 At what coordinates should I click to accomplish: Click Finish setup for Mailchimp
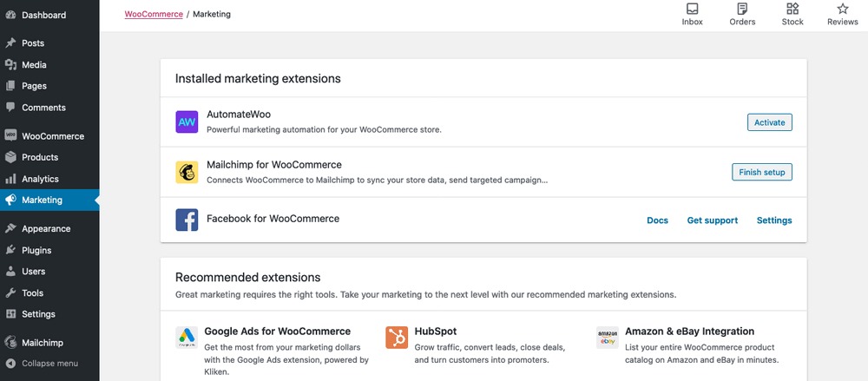(762, 172)
